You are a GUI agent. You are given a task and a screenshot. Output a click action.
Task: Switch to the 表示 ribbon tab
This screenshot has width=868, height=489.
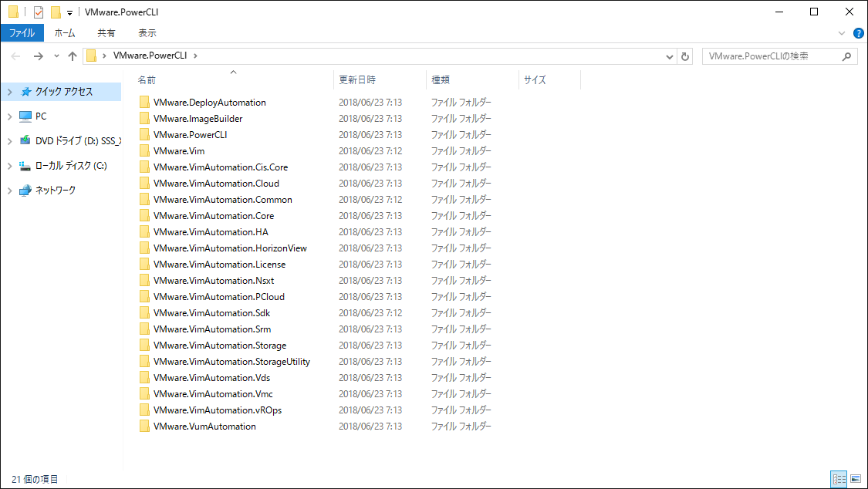147,32
